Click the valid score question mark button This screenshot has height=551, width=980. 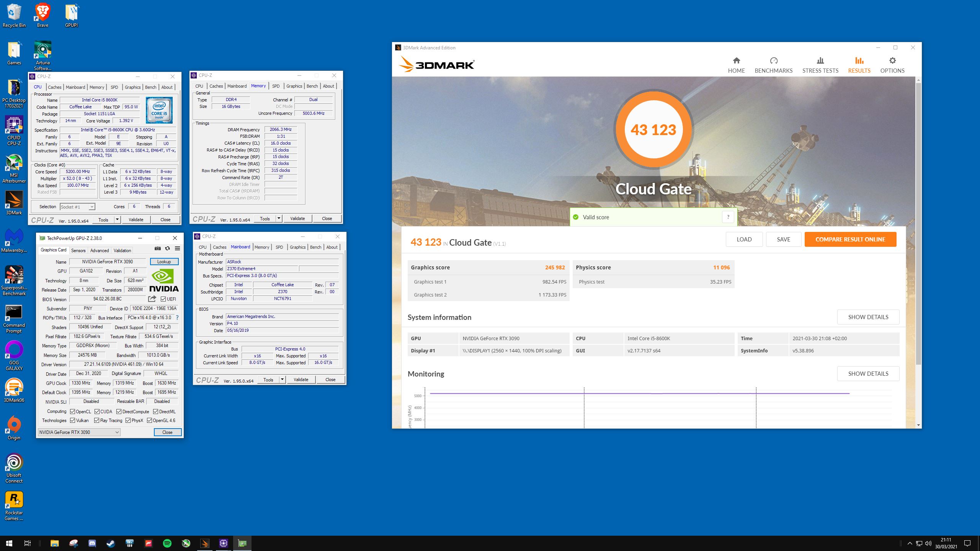(728, 217)
